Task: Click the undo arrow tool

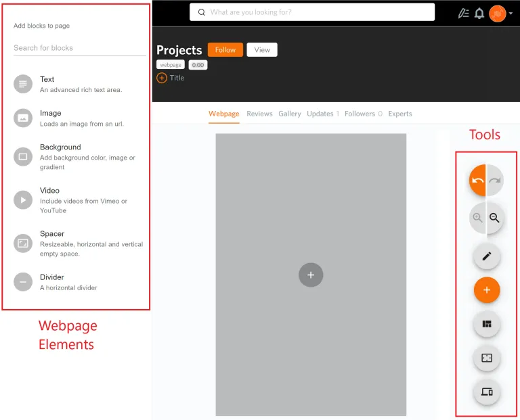Action: 477,181
